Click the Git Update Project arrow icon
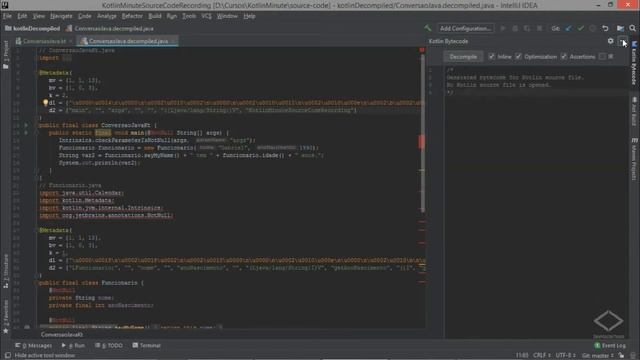640x360 pixels. pos(569,28)
